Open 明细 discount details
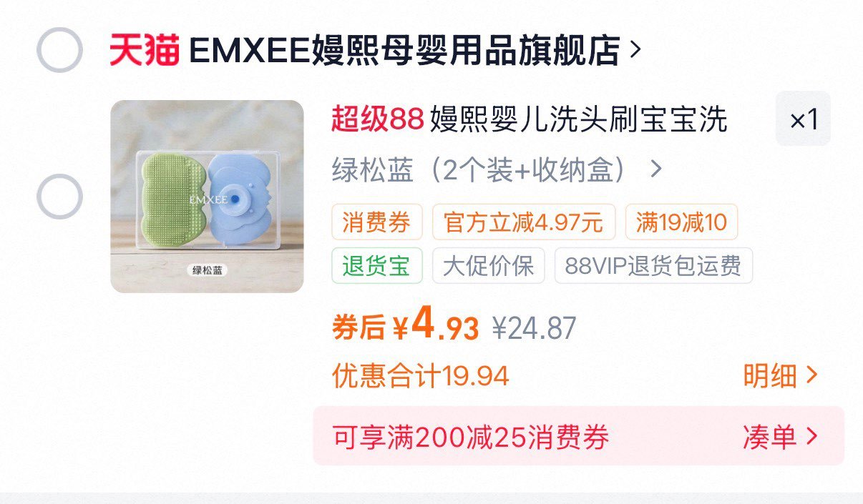This screenshot has height=504, width=863. click(780, 375)
